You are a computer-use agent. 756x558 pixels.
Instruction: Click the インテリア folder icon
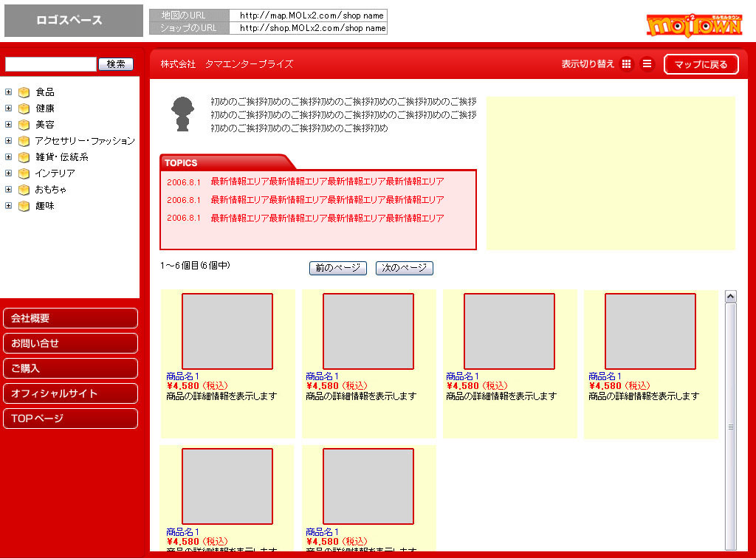pos(24,173)
